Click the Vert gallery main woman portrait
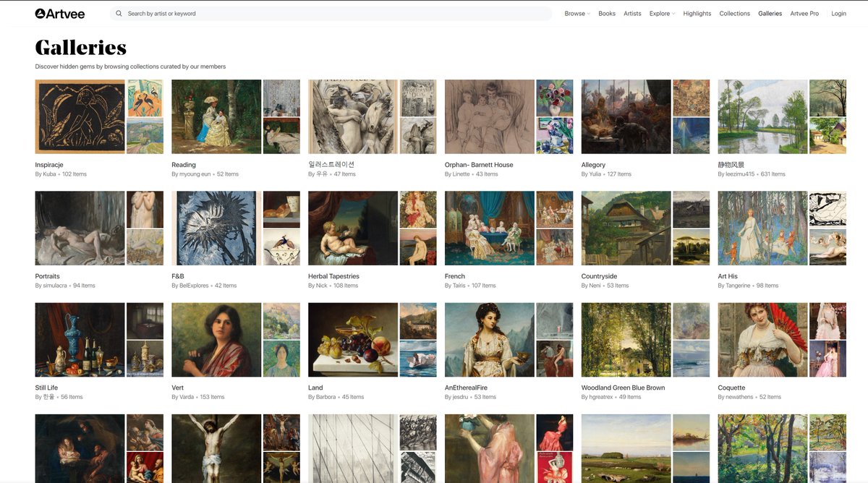Viewport: 868px width, 483px height. pos(216,340)
